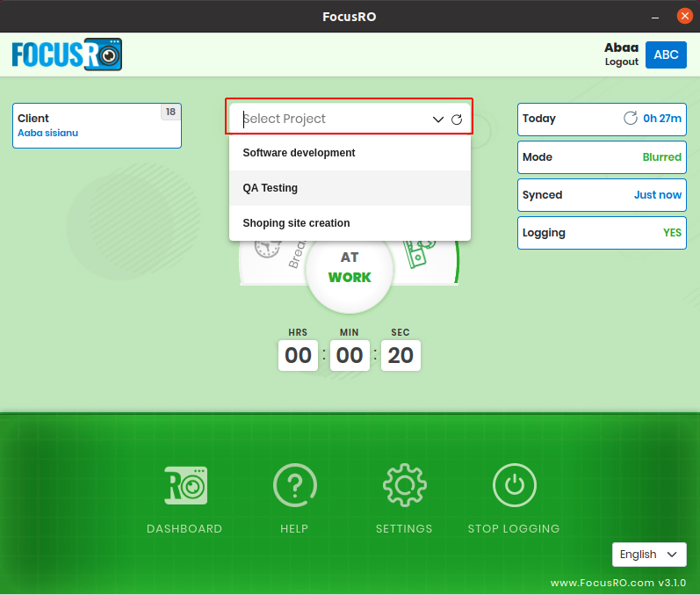
Task: Open the Dashboard camera icon
Action: pos(185,485)
